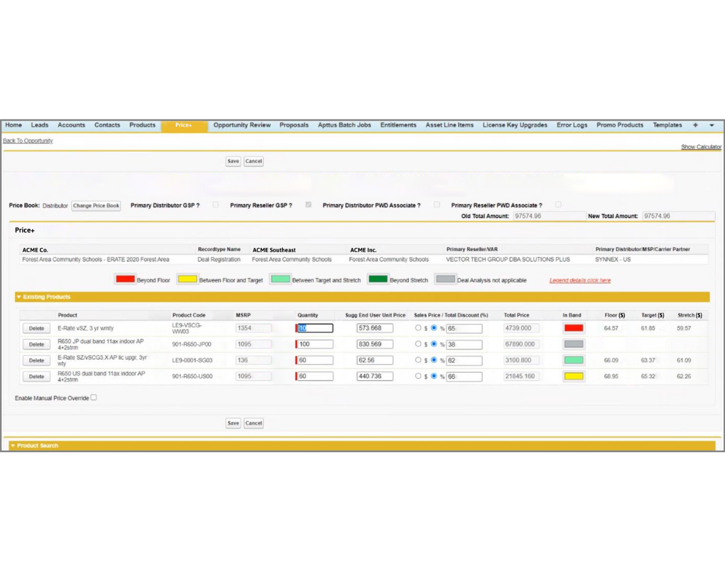Check Primary Distributor GSP checkbox

(x=216, y=205)
